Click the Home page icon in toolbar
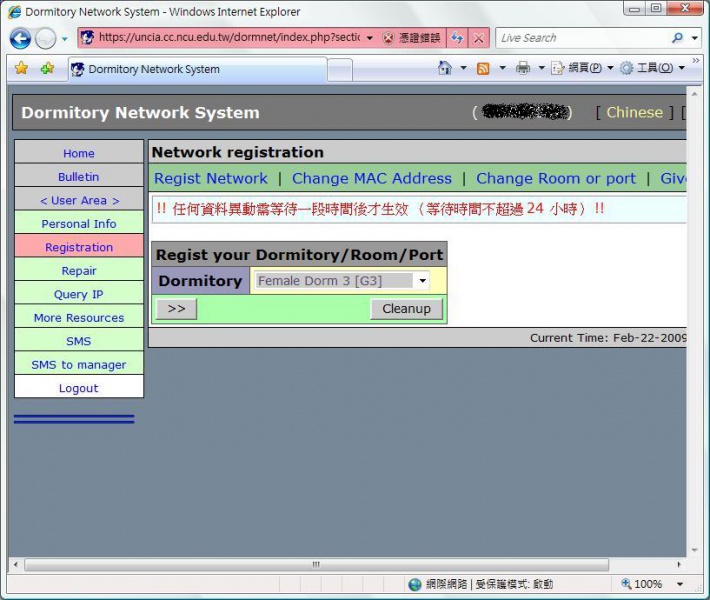This screenshot has width=710, height=600. (x=446, y=68)
